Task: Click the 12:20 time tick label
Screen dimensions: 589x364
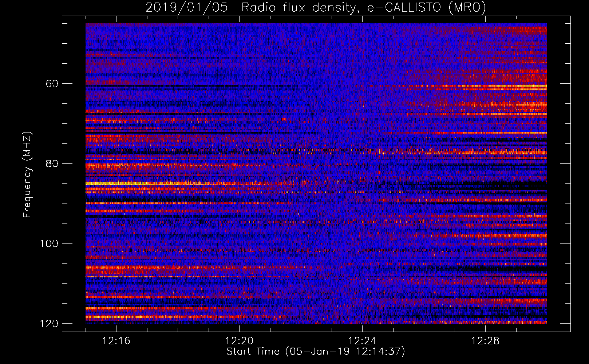Action: (x=239, y=341)
